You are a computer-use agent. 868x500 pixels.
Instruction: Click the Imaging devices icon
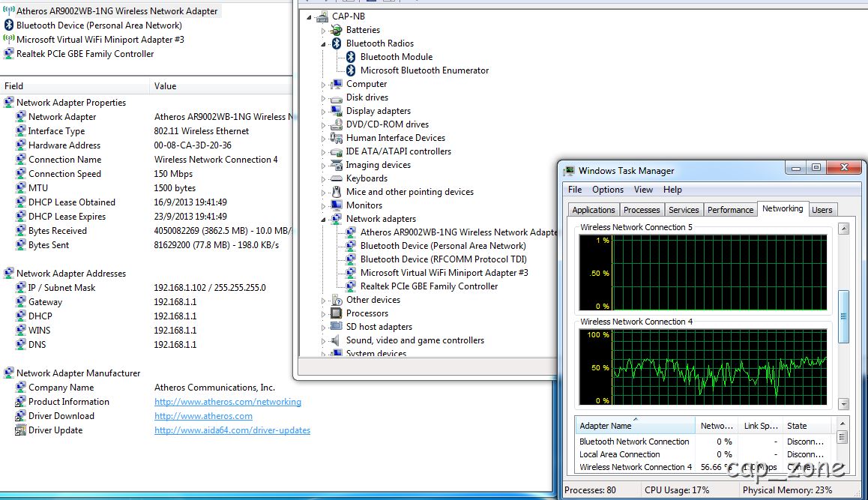pyautogui.click(x=336, y=165)
